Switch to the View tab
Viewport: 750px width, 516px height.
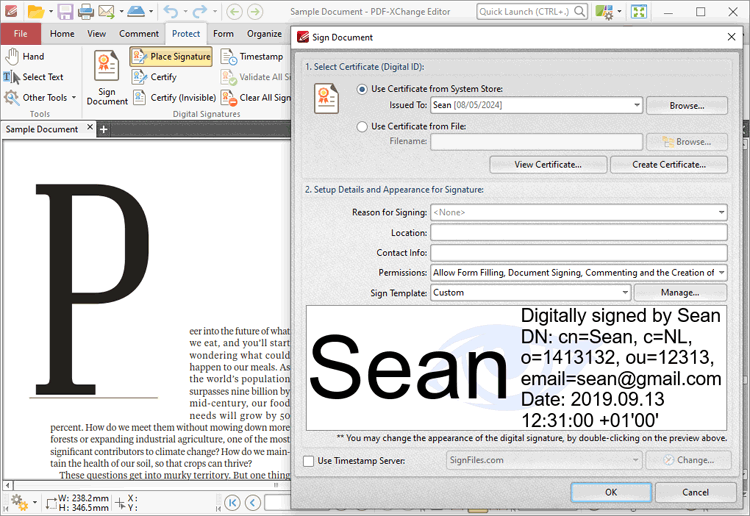(97, 33)
